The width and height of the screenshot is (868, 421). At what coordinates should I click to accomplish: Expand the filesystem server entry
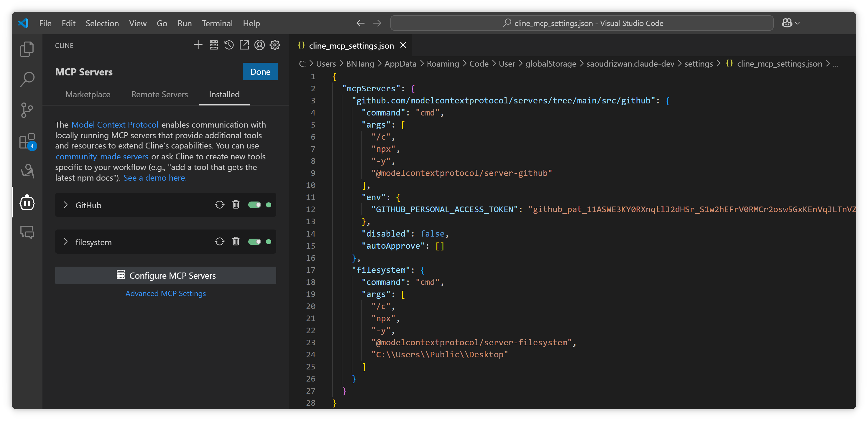[x=66, y=242]
